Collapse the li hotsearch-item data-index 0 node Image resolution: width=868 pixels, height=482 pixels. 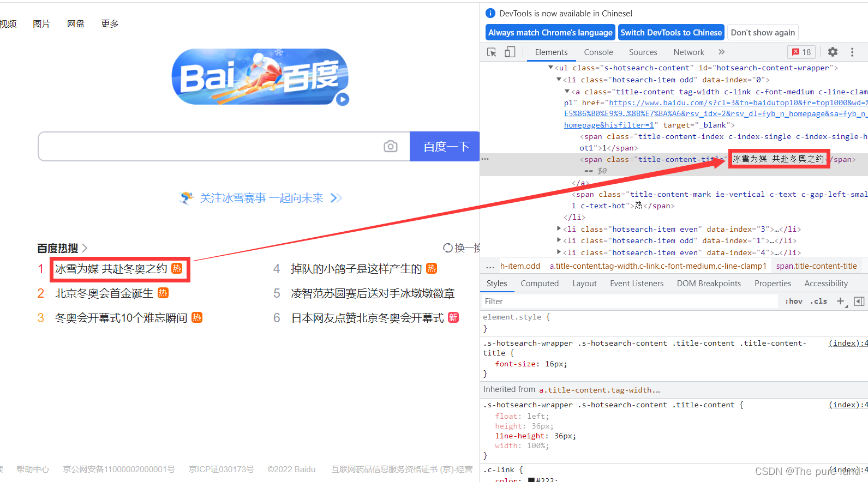559,80
